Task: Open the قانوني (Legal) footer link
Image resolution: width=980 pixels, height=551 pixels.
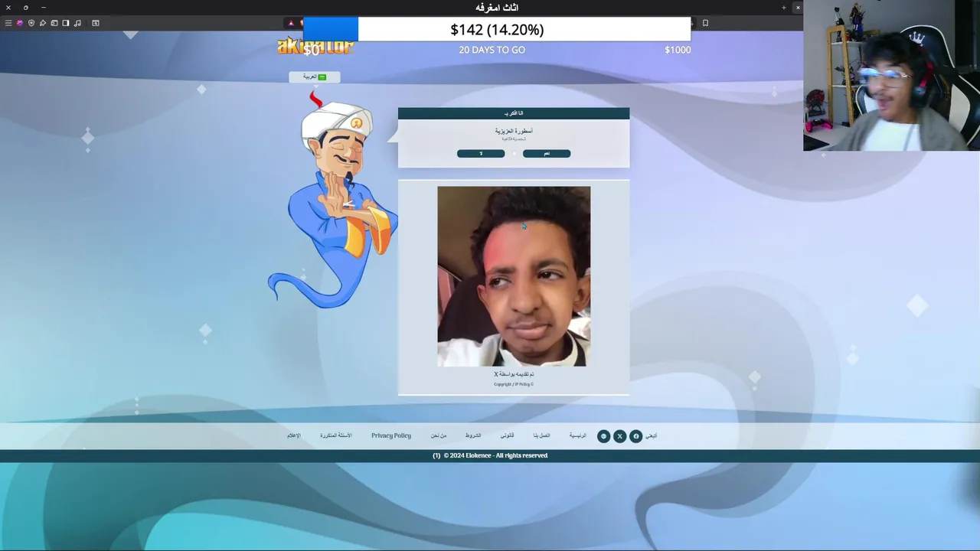Action: pos(507,435)
